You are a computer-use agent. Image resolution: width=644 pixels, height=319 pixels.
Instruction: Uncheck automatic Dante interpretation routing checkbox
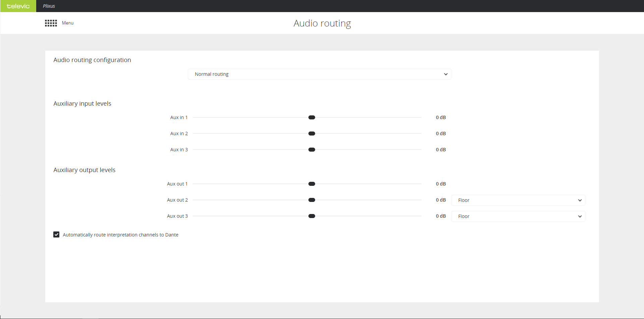click(56, 234)
